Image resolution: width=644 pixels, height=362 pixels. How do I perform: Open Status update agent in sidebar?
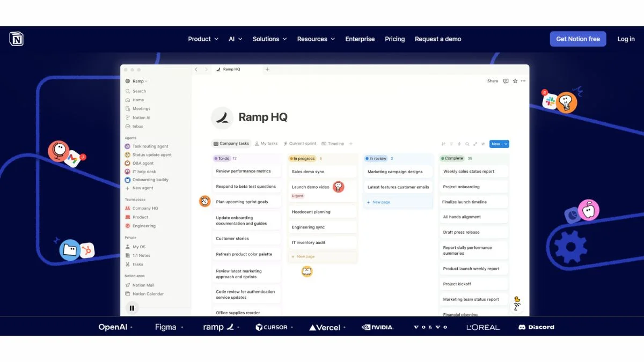(148, 154)
